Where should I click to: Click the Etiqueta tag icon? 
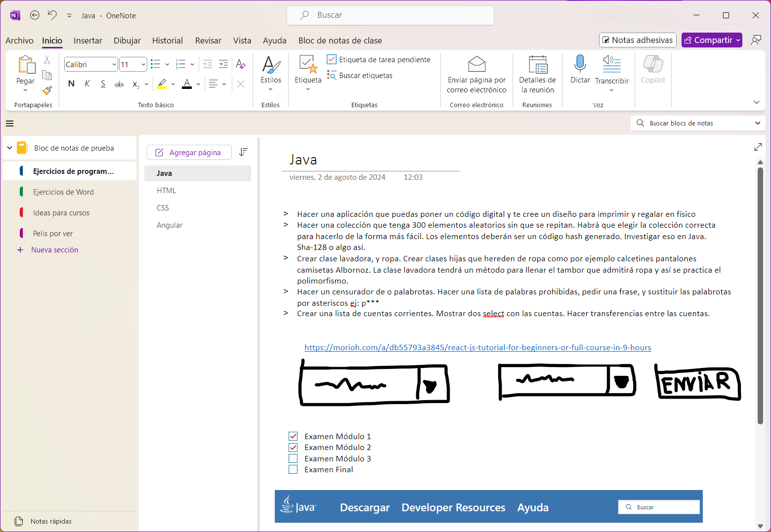pyautogui.click(x=308, y=65)
